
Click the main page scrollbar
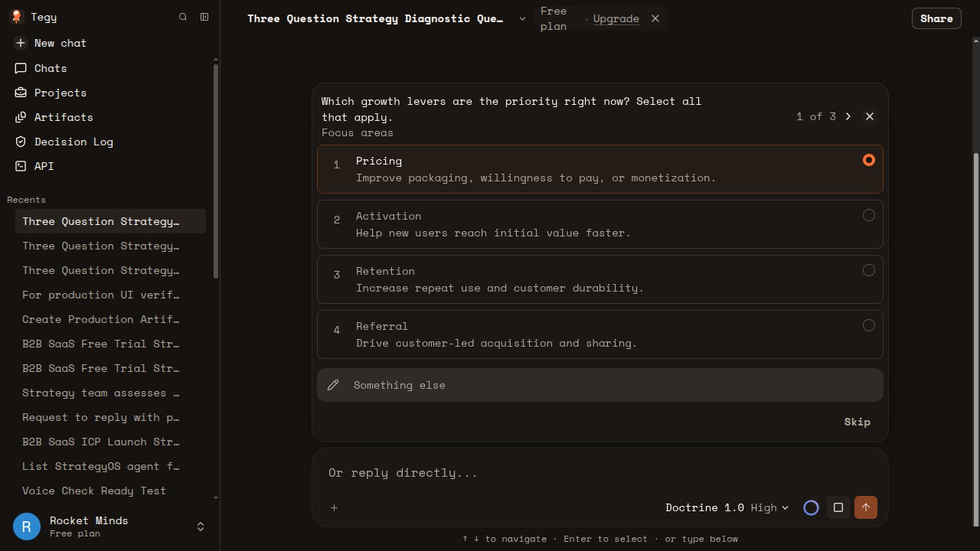(975, 339)
